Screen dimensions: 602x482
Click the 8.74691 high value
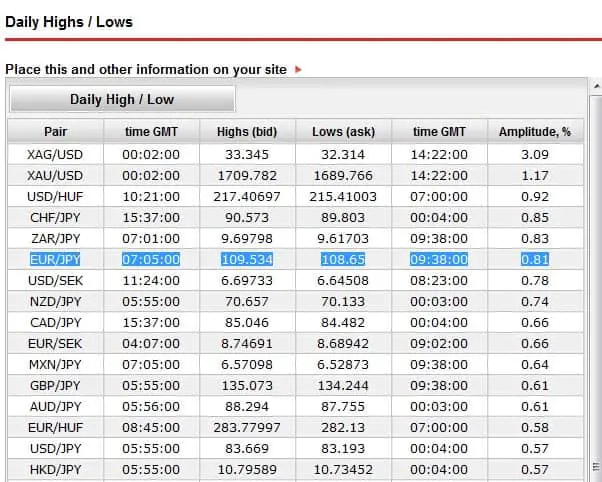pyautogui.click(x=247, y=343)
